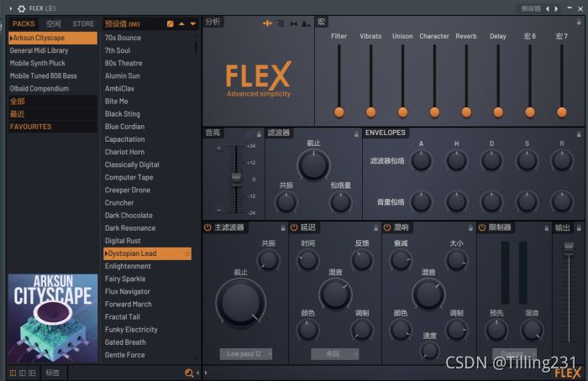Click the pitch fader handle
Image resolution: width=588 pixels, height=381 pixels.
236,179
